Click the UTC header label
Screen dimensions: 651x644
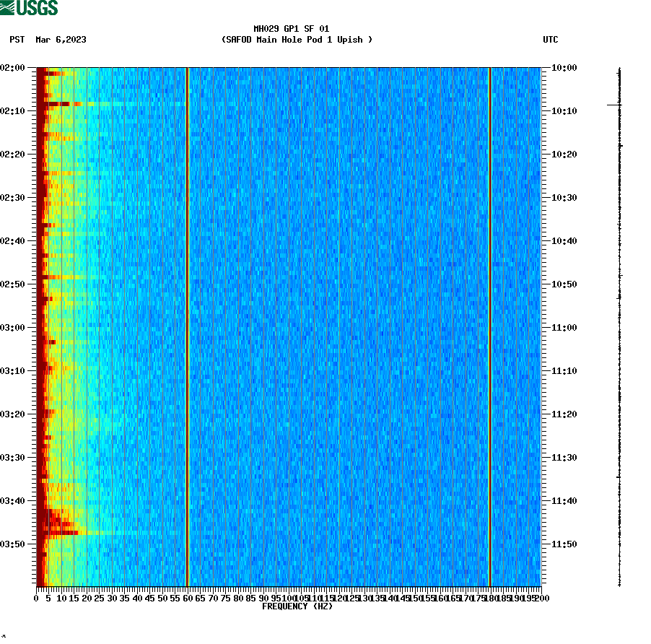point(552,40)
